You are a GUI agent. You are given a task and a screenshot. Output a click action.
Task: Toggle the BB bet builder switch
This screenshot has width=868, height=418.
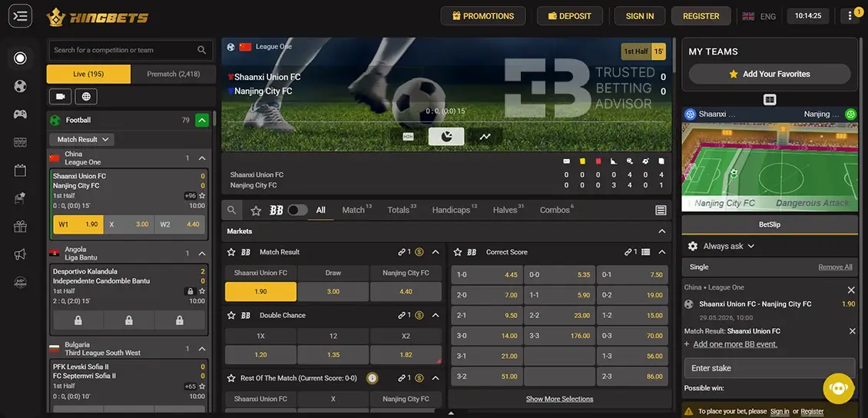[297, 211]
